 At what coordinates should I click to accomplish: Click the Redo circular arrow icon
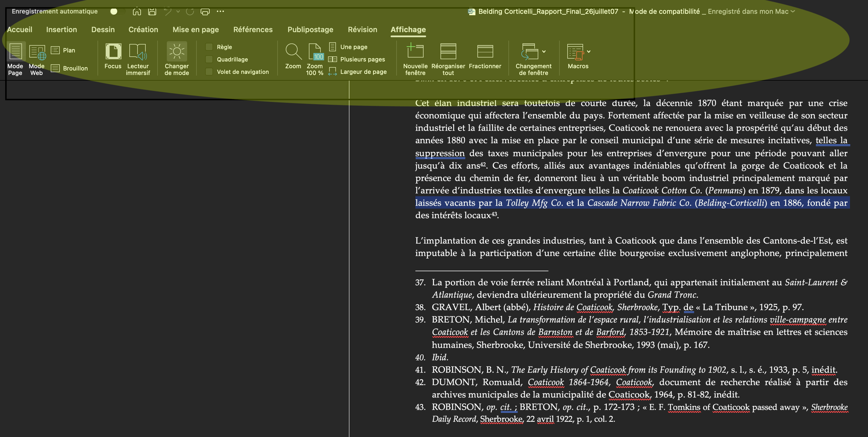point(190,12)
